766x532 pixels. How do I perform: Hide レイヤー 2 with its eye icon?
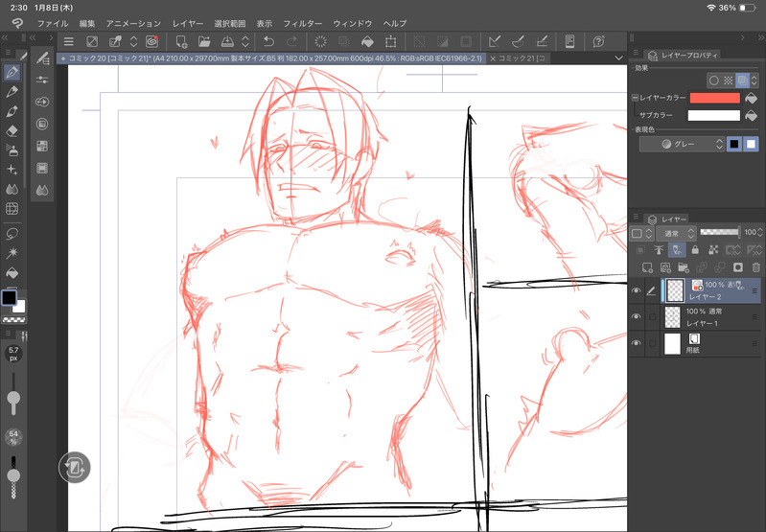tap(636, 290)
